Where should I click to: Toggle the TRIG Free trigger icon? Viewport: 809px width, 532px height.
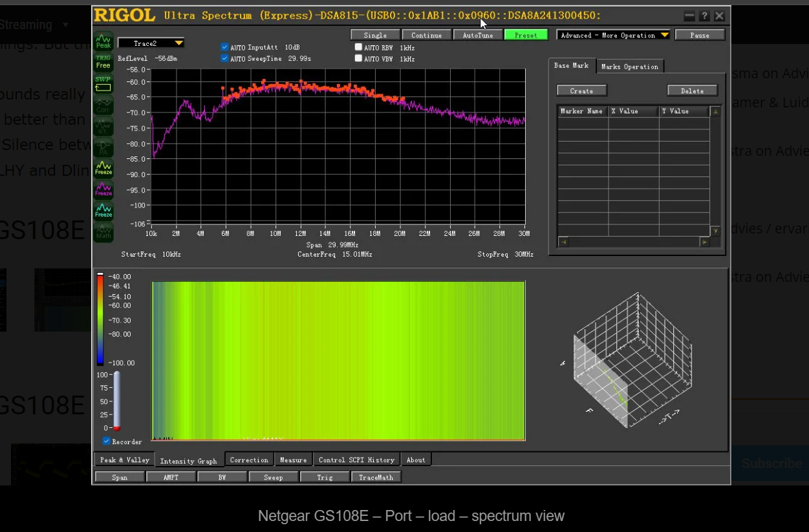coord(103,62)
